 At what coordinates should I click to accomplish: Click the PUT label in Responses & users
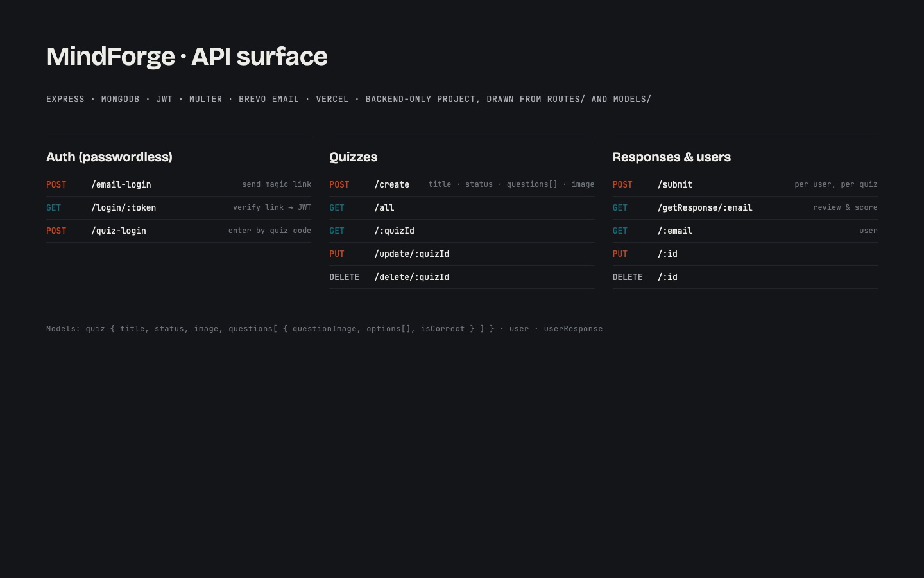click(620, 254)
